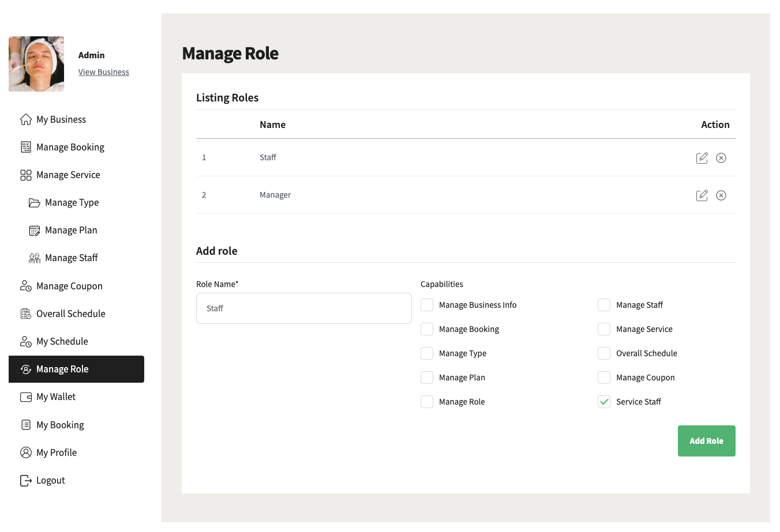This screenshot has height=532, width=780.
Task: Click the wallet icon in the sidebar
Action: click(x=26, y=397)
